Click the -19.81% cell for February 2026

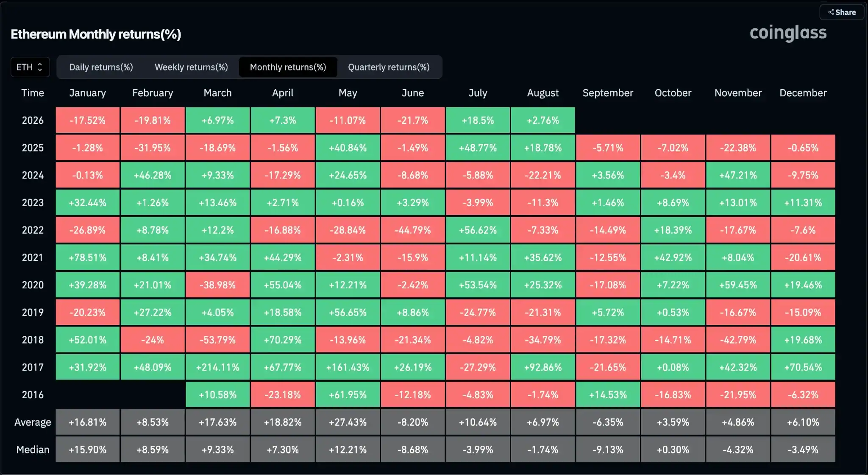click(x=153, y=120)
